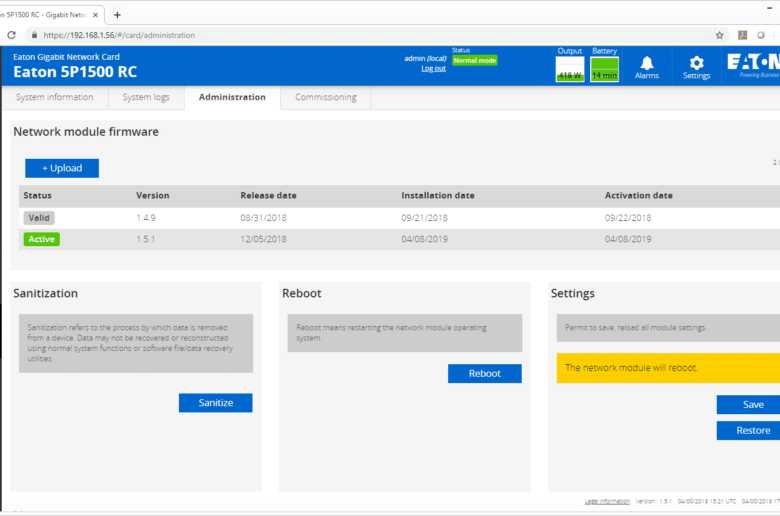The height and width of the screenshot is (516, 780).
Task: Click installation date 09/21/2018
Action: 424,217
